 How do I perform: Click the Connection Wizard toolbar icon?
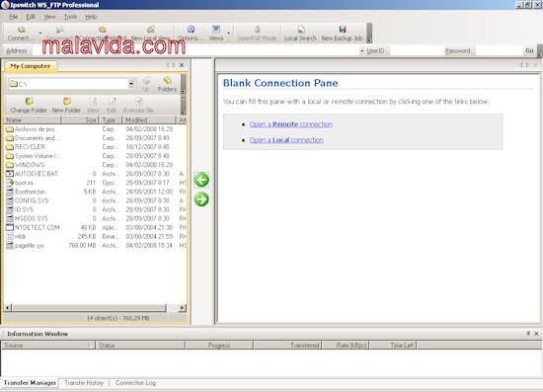[x=103, y=30]
